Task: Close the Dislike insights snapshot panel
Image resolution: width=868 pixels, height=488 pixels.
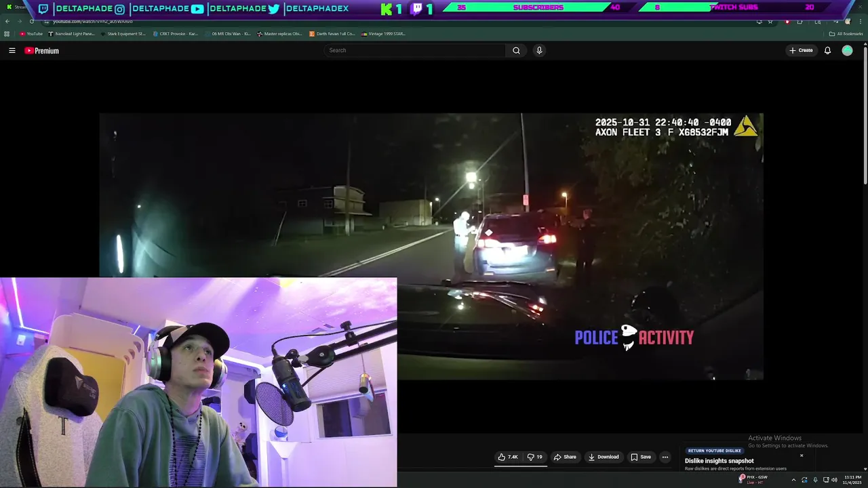Action: coord(802,455)
